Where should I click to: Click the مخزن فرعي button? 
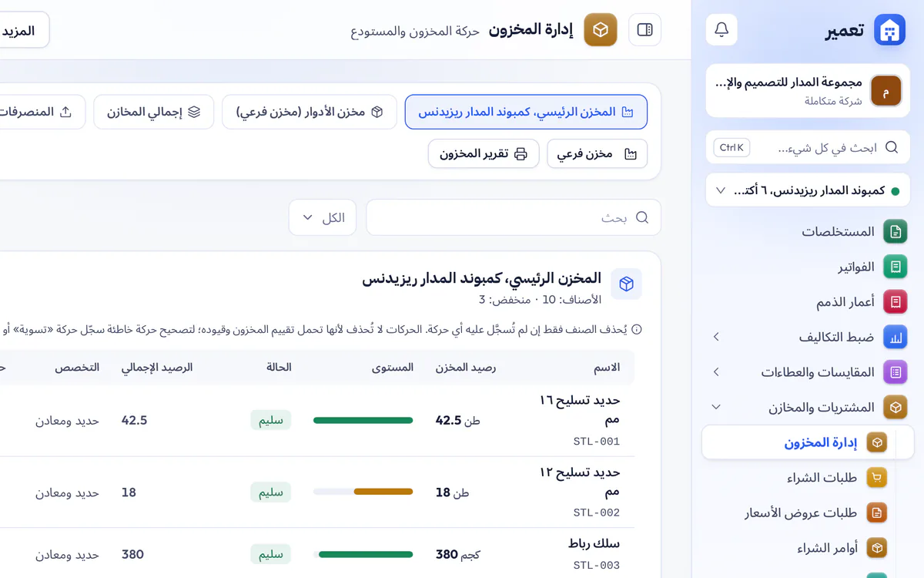point(597,153)
